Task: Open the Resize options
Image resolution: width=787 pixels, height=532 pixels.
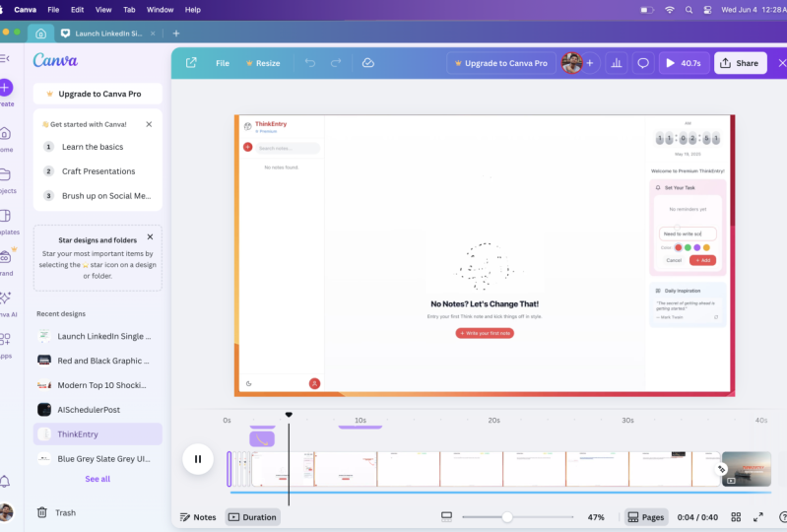Action: (263, 63)
